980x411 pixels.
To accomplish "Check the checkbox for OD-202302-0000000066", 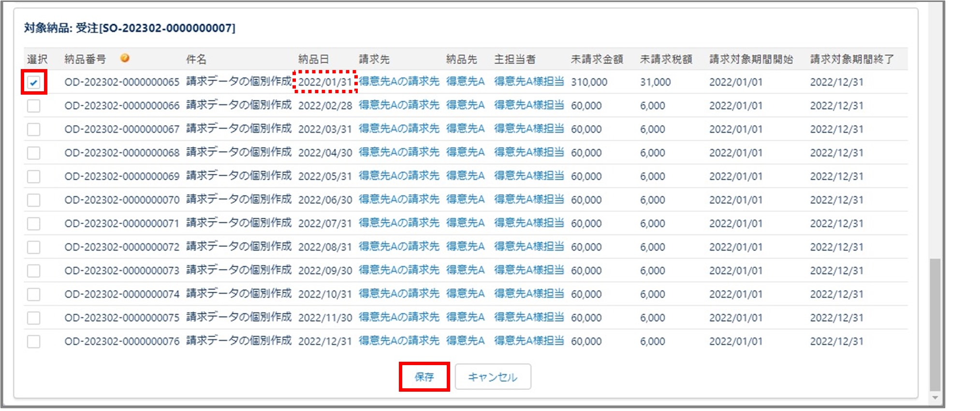I will tap(34, 106).
